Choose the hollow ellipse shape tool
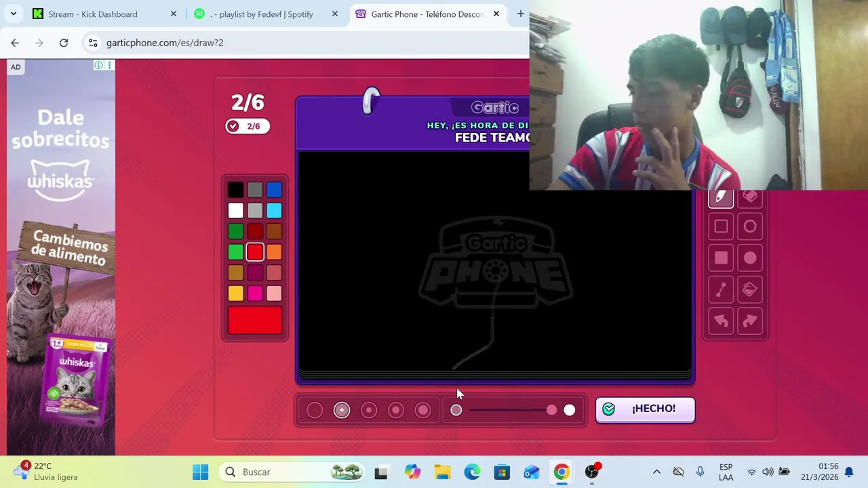The image size is (868, 488). (750, 226)
